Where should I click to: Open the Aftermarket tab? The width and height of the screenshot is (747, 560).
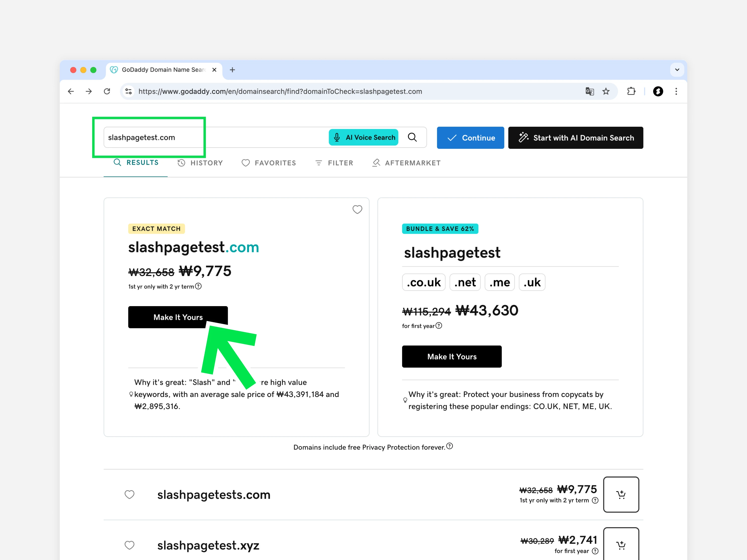(x=407, y=163)
